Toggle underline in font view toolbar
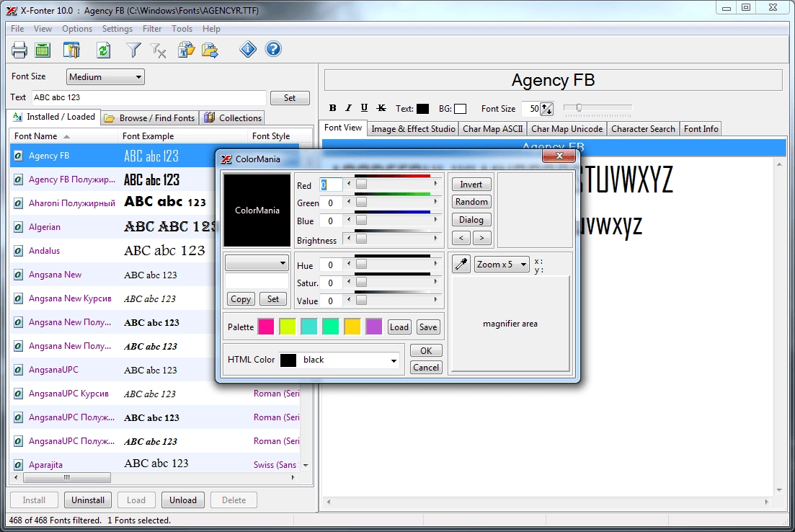Viewport: 795px width, 532px height. [x=364, y=108]
